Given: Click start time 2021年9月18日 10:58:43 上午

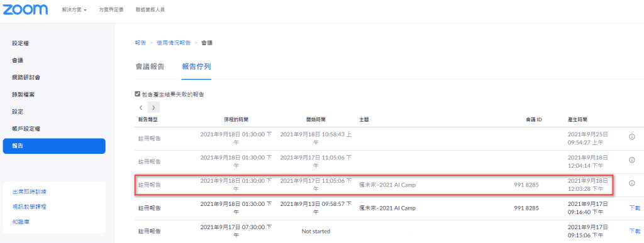Looking at the screenshot, I should click(x=316, y=138).
